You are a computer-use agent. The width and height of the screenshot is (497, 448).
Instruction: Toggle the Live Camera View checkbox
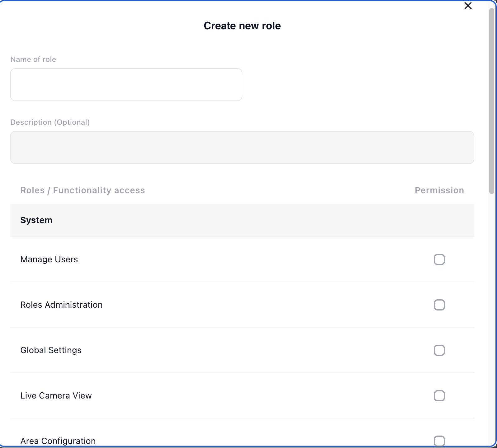[439, 396]
